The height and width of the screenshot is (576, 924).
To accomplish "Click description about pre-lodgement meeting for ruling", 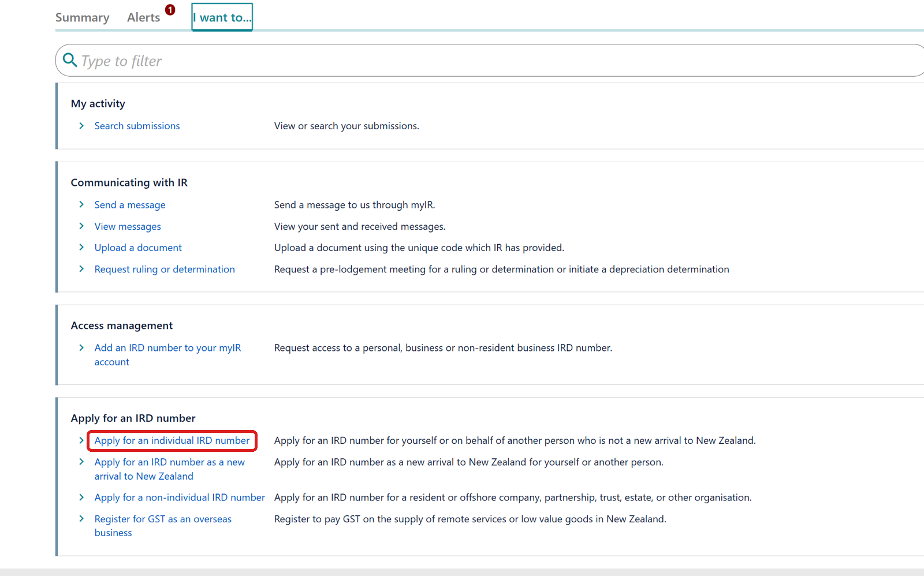I will click(x=502, y=269).
